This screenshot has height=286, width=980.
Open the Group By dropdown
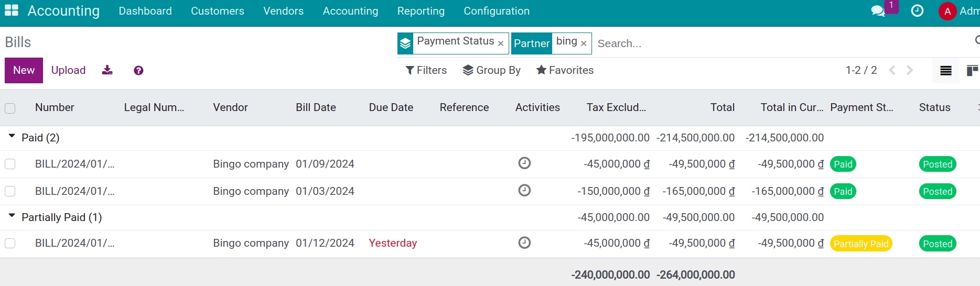point(491,70)
